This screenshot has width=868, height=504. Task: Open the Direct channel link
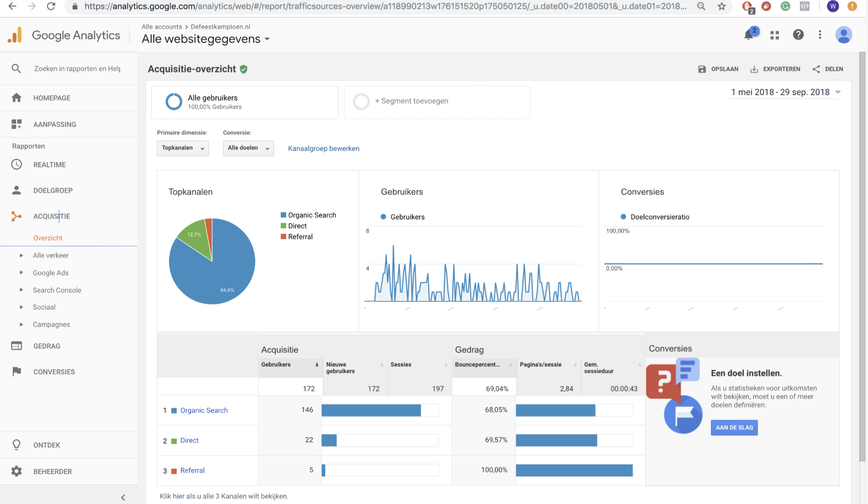pos(190,440)
